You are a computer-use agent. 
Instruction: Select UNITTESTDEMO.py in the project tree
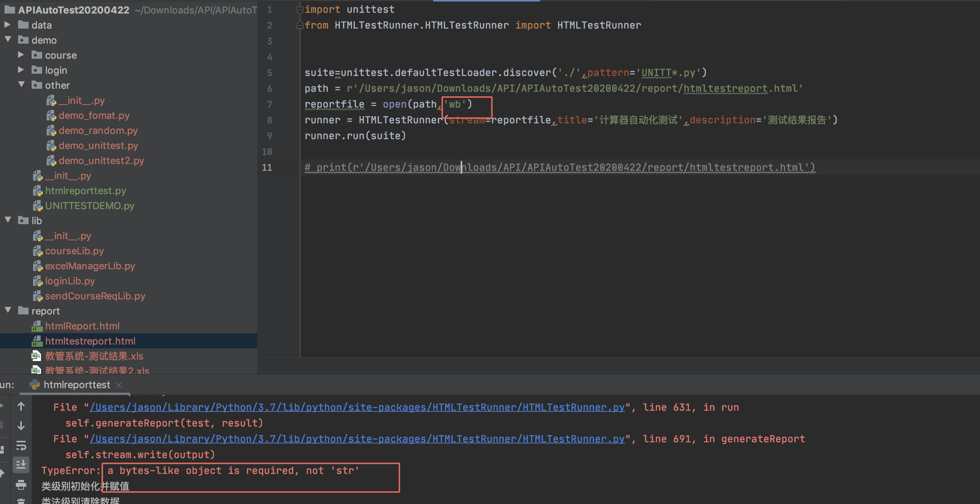click(90, 206)
